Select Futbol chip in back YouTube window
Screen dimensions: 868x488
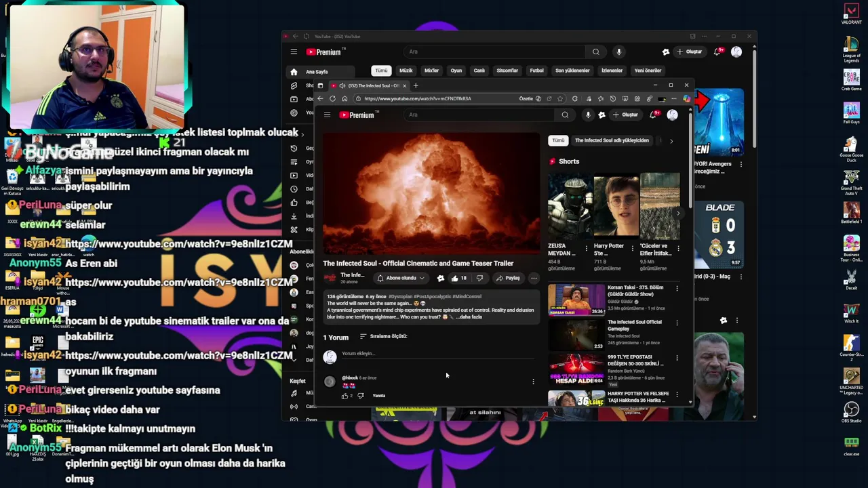(x=536, y=70)
